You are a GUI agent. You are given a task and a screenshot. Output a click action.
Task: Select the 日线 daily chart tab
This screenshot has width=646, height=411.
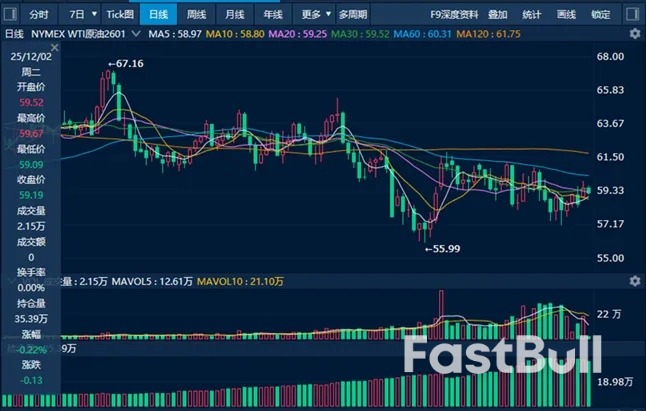159,14
